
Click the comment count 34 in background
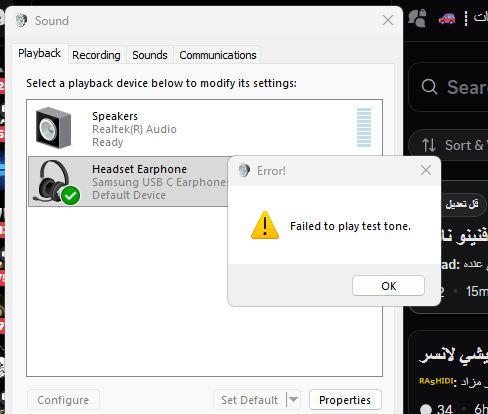(445, 409)
